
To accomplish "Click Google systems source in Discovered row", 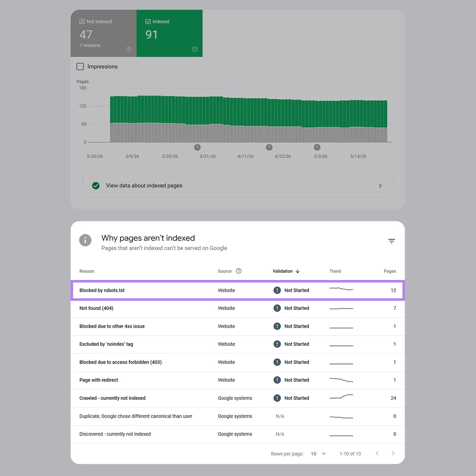I will coord(235,434).
